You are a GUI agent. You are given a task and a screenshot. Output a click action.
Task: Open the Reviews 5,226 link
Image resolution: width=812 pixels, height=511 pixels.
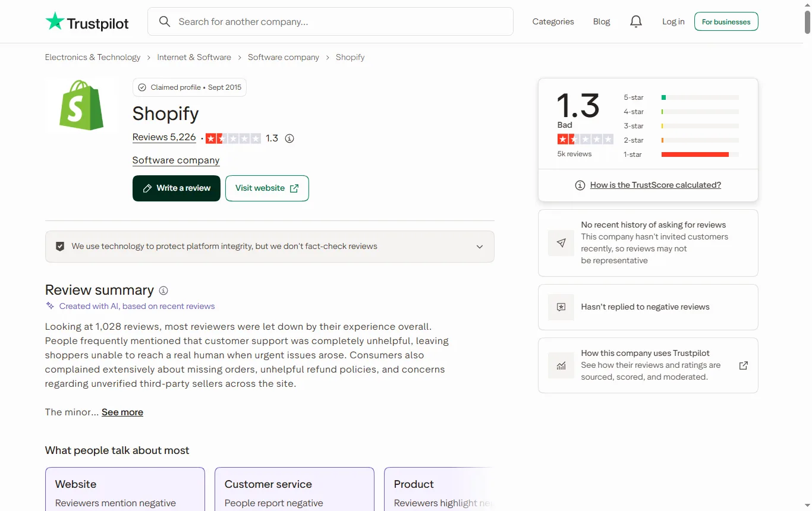coord(164,137)
